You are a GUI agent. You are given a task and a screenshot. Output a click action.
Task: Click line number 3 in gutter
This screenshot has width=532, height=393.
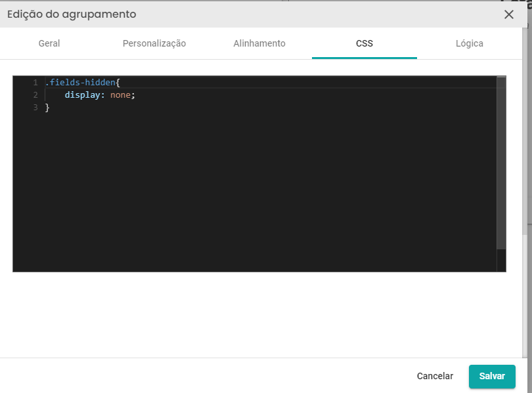point(35,108)
